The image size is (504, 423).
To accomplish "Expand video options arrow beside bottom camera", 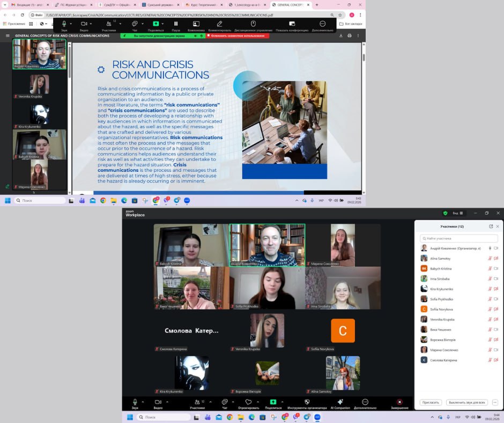I will (168, 401).
